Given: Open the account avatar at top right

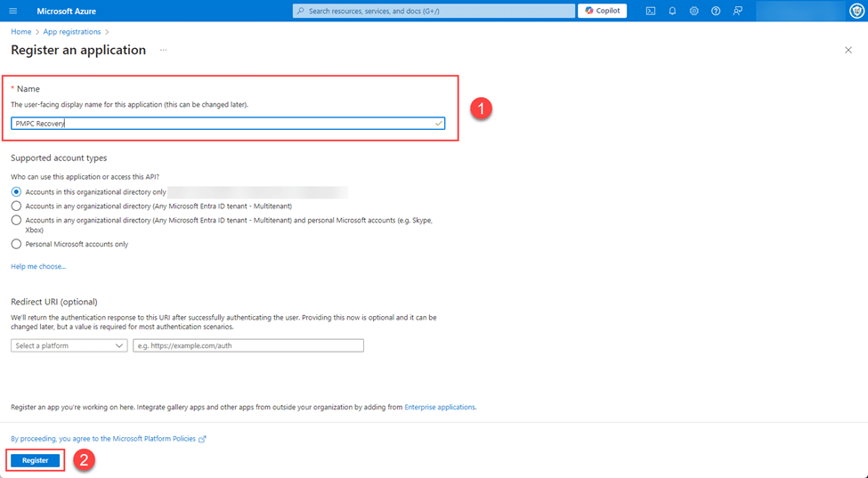Looking at the screenshot, I should click(856, 11).
